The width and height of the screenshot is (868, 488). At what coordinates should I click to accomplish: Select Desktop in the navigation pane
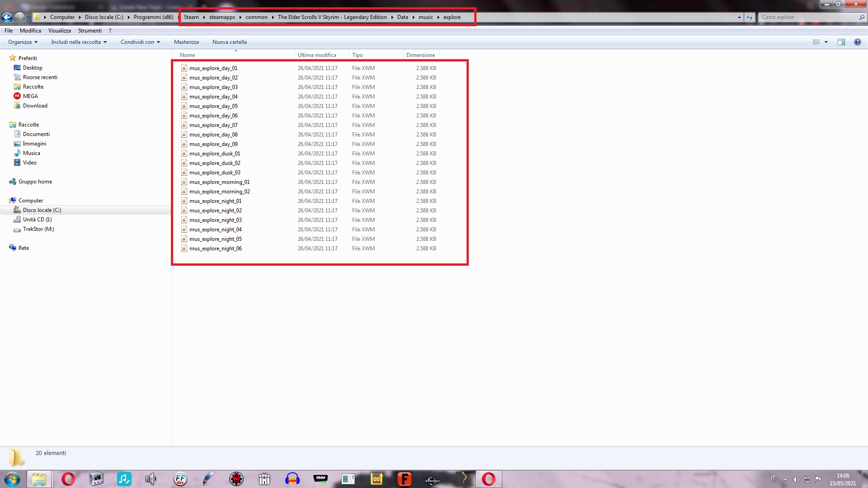(x=33, y=68)
